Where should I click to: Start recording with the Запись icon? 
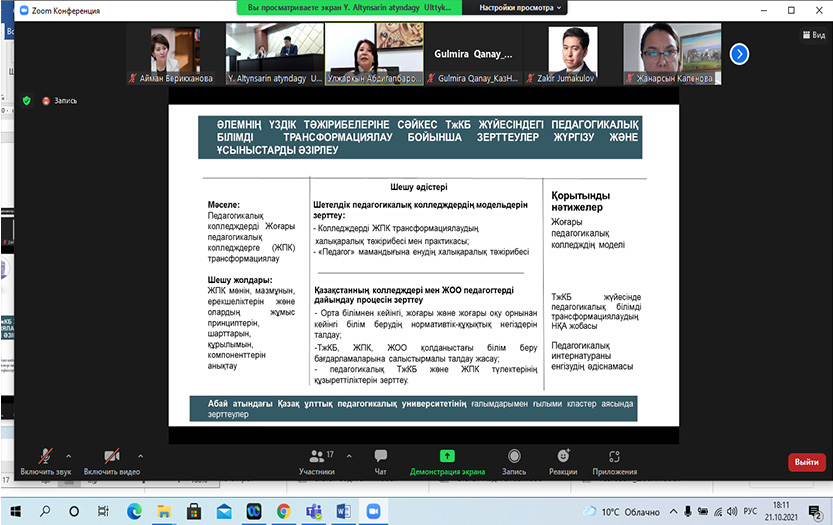tap(514, 456)
